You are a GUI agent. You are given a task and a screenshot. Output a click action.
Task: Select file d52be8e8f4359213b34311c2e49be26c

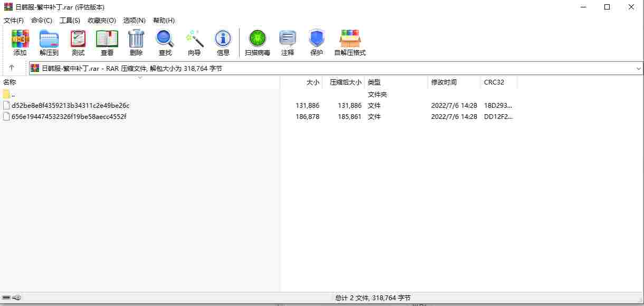pos(70,105)
